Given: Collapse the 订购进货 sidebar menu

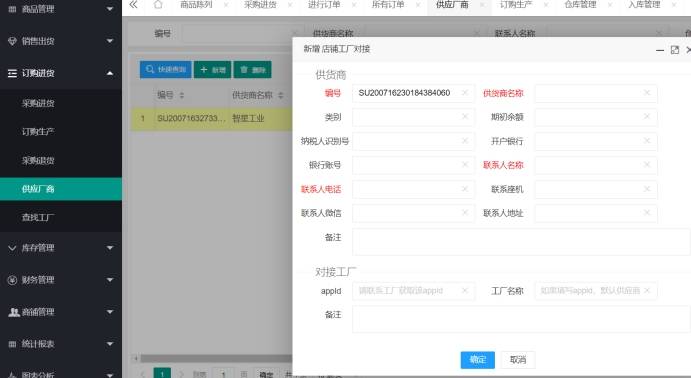Looking at the screenshot, I should point(61,73).
